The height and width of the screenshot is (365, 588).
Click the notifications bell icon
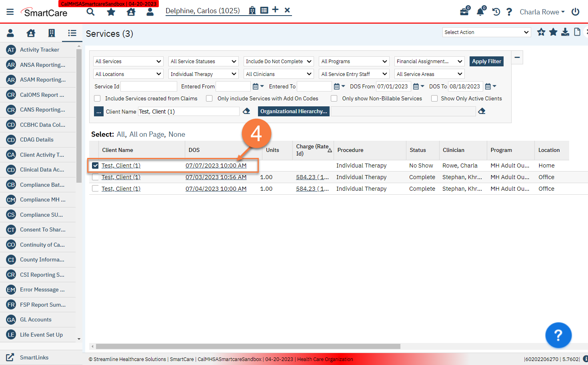[480, 12]
